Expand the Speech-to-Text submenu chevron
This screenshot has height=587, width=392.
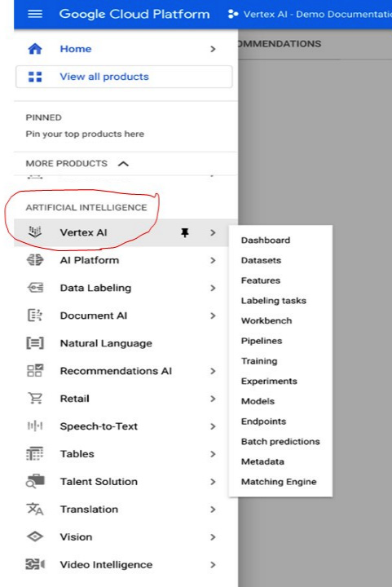pyautogui.click(x=213, y=426)
